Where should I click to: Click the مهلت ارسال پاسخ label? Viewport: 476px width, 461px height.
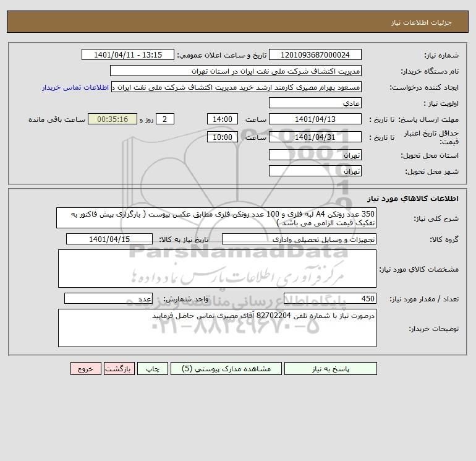428,119
